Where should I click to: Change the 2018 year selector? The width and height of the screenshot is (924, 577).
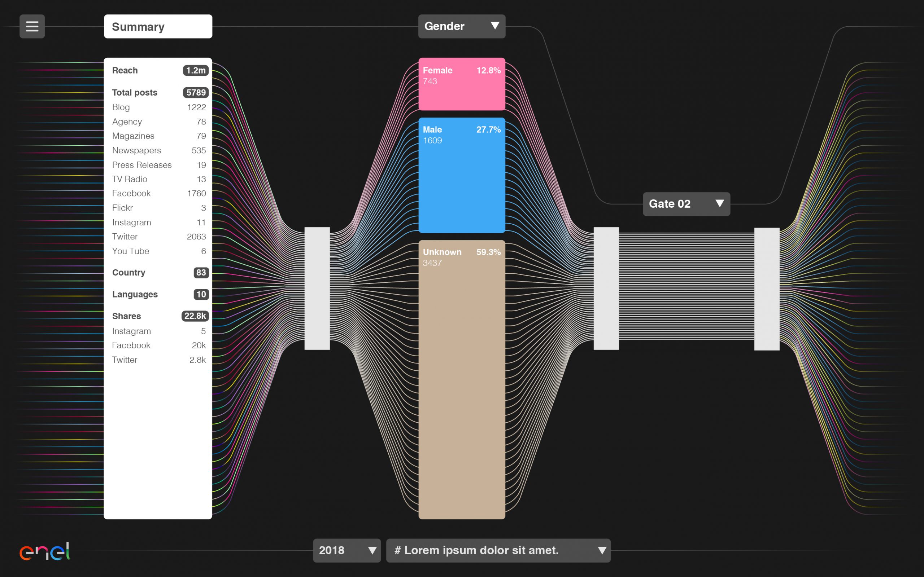pos(347,550)
